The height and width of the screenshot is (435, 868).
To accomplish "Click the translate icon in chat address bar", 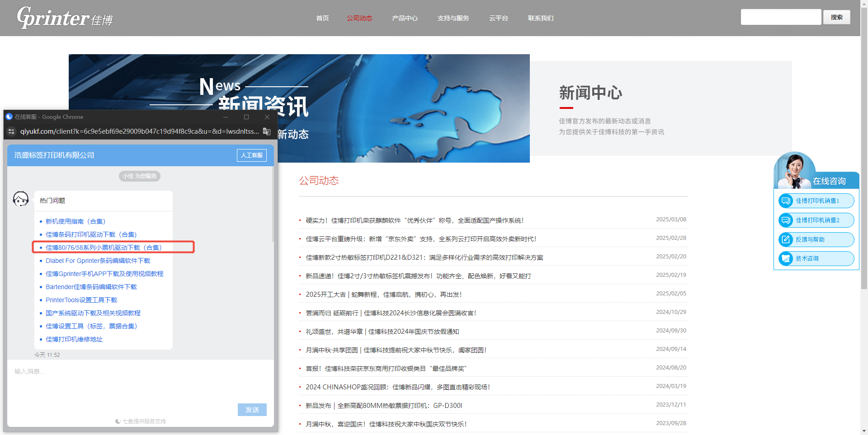I will tap(267, 131).
